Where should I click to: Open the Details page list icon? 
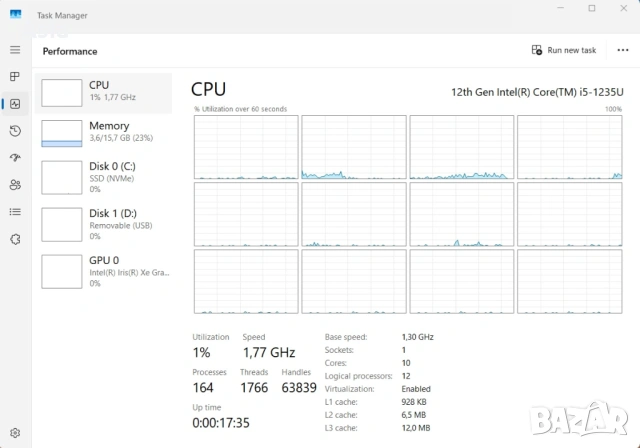point(15,211)
